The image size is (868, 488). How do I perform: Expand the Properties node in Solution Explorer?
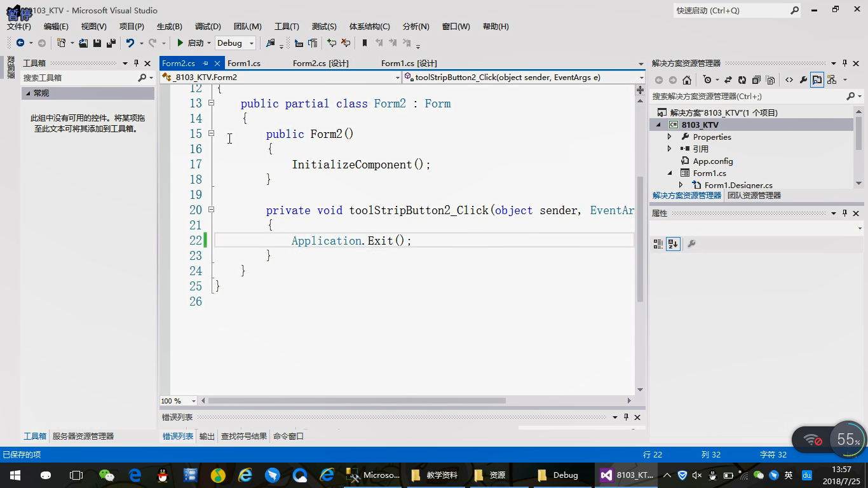(x=669, y=137)
